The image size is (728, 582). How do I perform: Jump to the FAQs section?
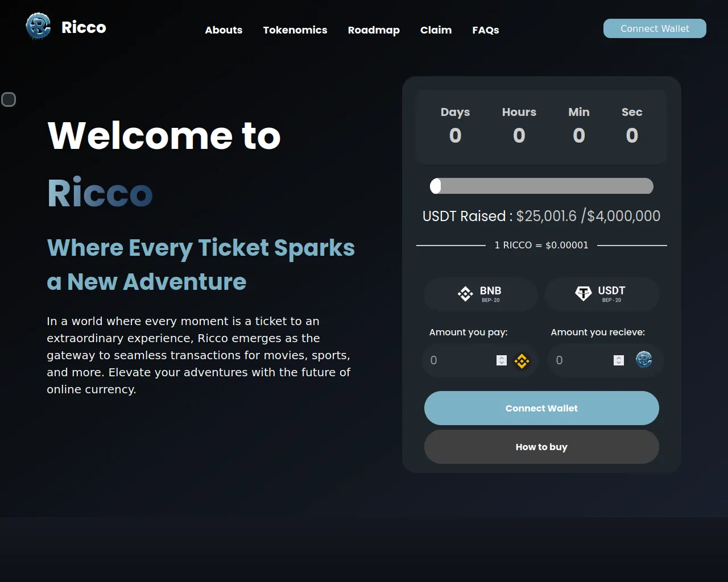pos(486,30)
